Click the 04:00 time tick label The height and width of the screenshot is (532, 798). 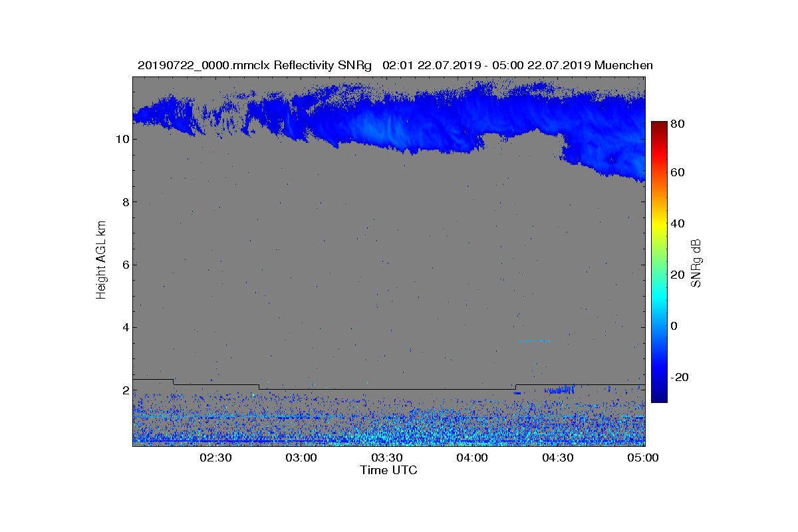click(472, 458)
